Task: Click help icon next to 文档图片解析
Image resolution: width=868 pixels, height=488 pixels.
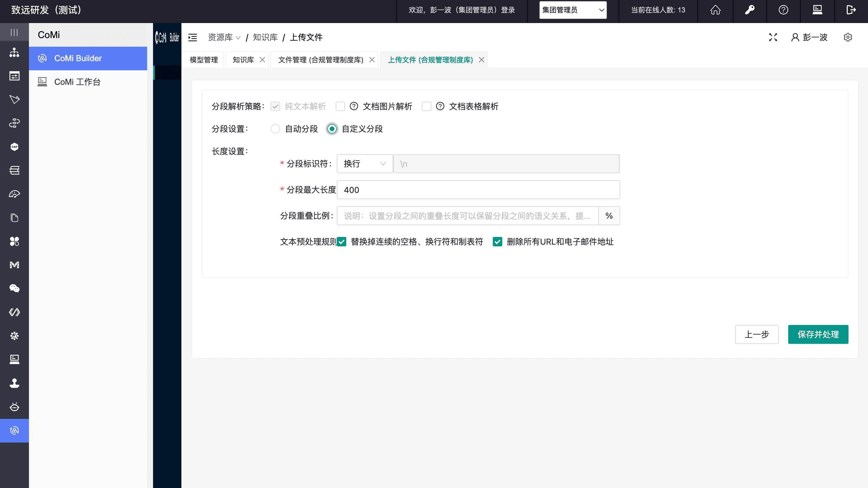Action: point(354,107)
